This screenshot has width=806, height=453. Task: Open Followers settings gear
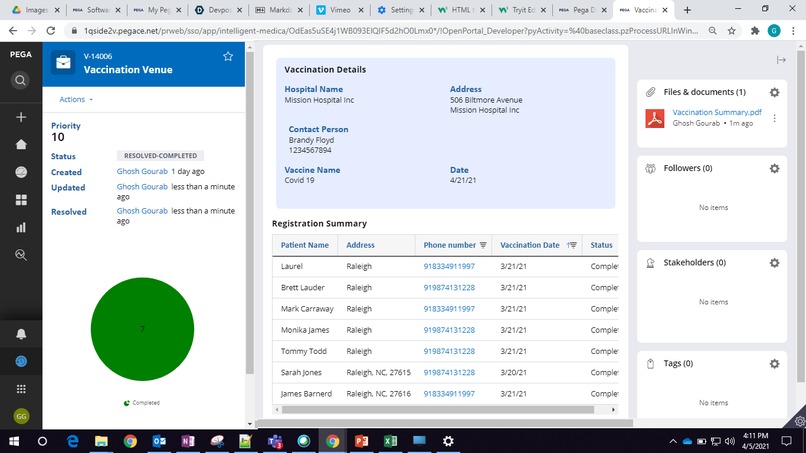774,169
